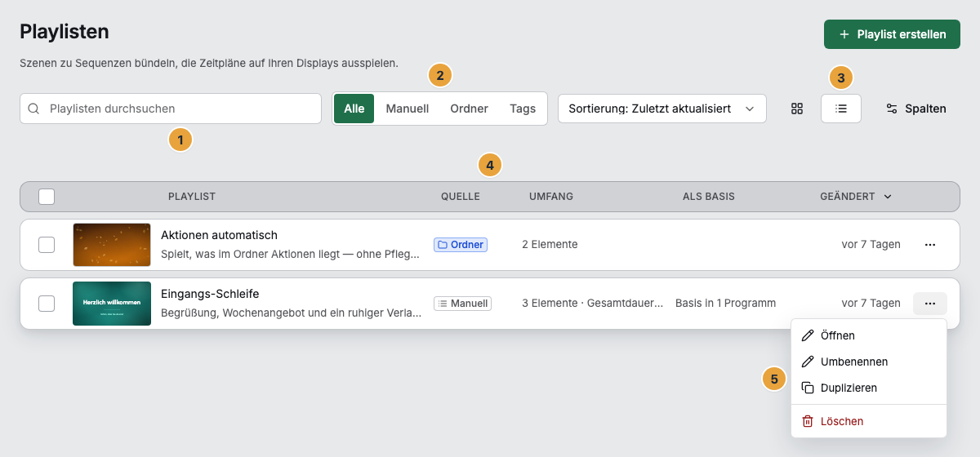Check the Aktionen automatisch row checkbox

47,245
